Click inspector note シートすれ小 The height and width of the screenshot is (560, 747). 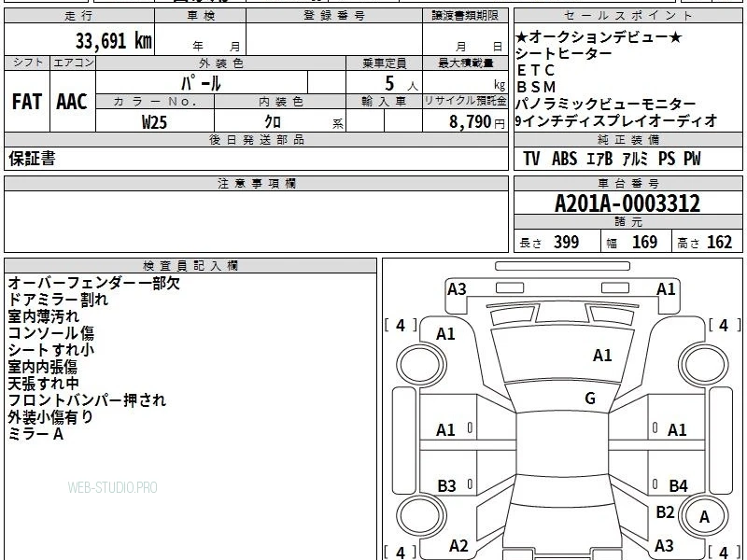[x=51, y=349]
